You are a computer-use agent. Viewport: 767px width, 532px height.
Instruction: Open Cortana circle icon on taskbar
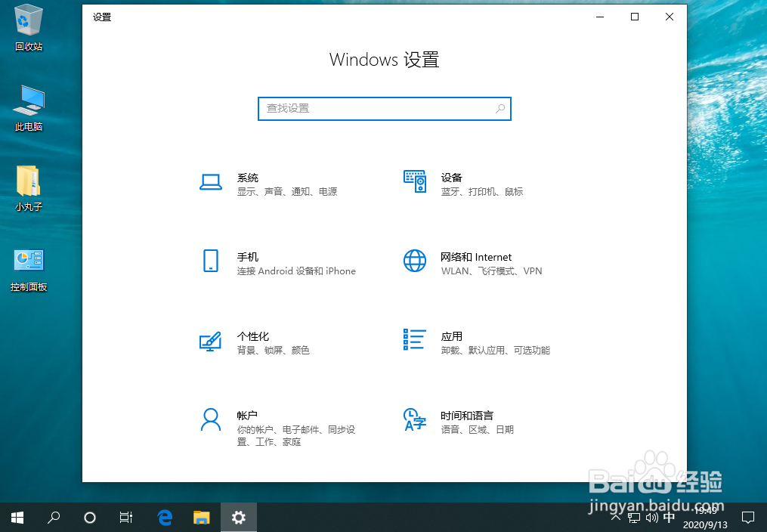[x=90, y=518]
